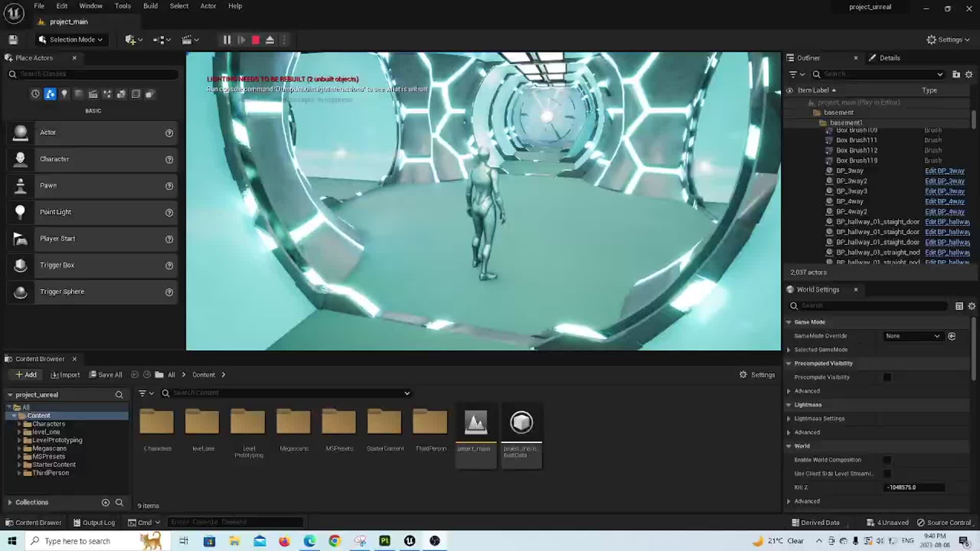
Task: Expand the Lightmass Settings section
Action: (789, 419)
